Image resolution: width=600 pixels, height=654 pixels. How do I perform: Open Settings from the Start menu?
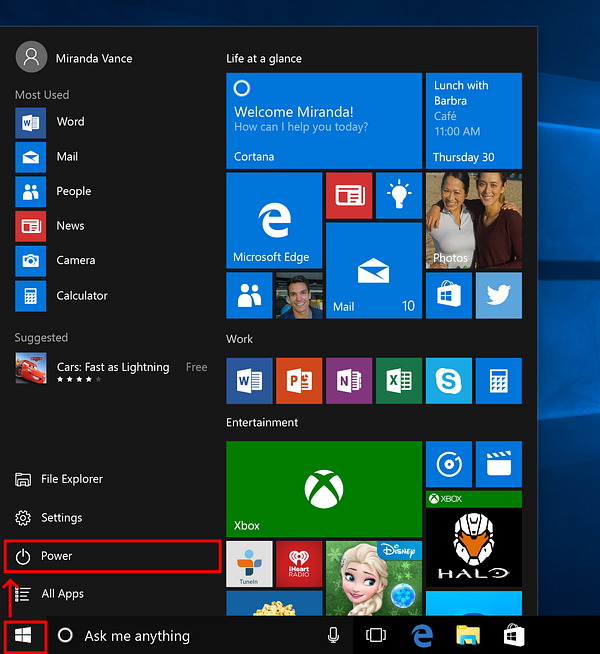49,518
